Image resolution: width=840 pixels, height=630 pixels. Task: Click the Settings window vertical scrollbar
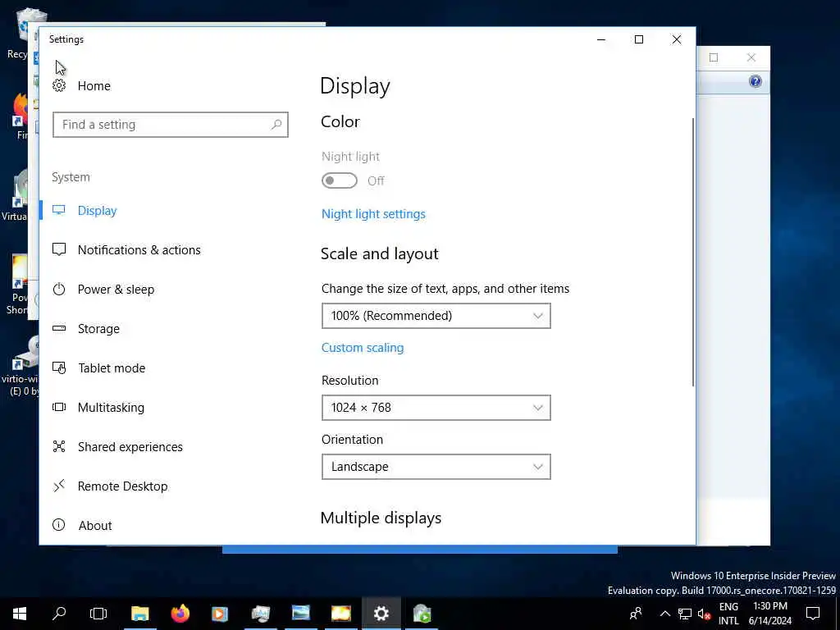click(692, 252)
